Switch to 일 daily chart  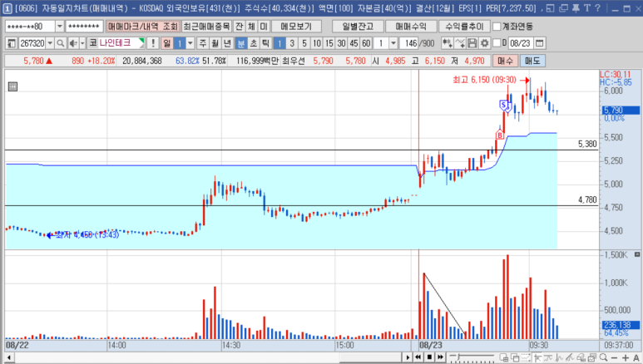coord(167,43)
